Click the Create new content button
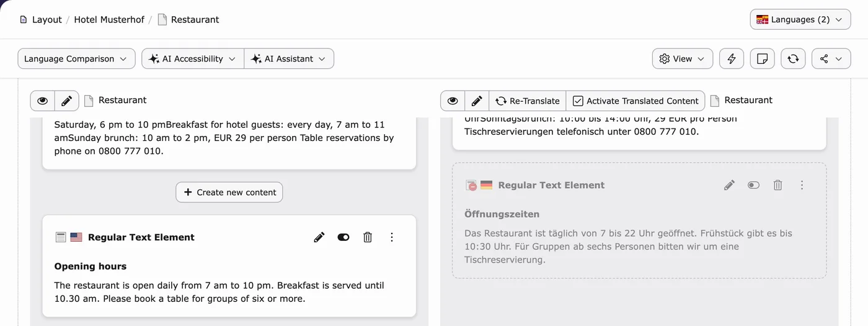The image size is (868, 326). coord(229,192)
